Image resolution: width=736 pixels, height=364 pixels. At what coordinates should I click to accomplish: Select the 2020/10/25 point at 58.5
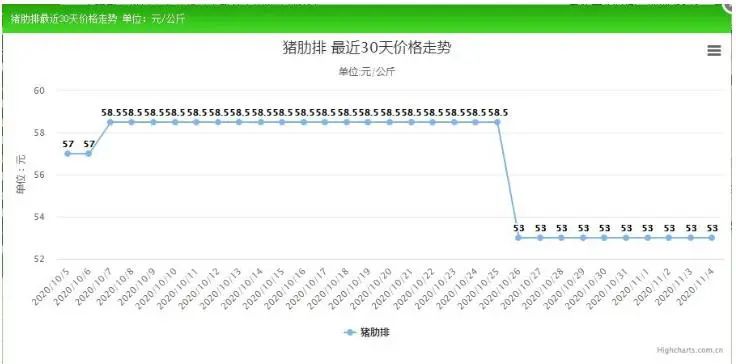(x=498, y=122)
